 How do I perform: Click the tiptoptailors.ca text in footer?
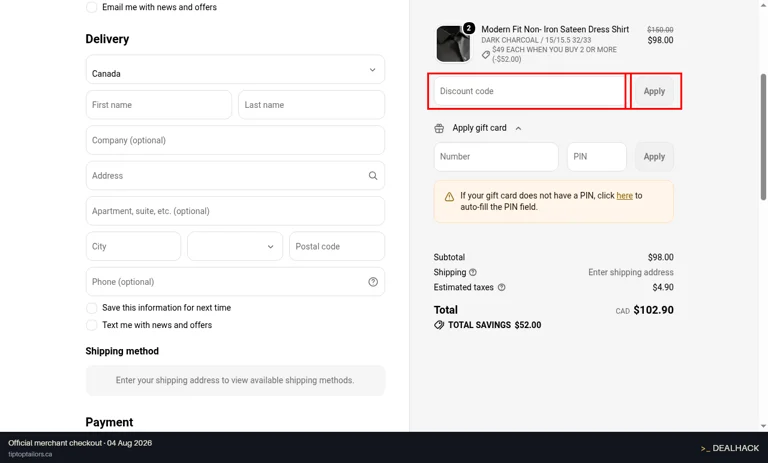pyautogui.click(x=30, y=455)
